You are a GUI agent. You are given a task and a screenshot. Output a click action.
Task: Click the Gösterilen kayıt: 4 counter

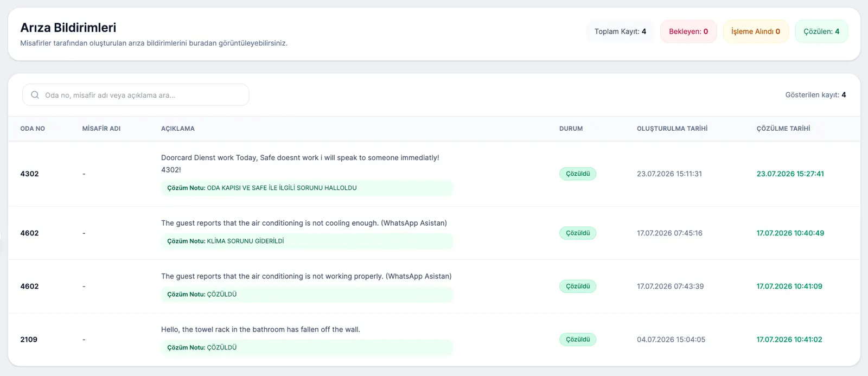coord(815,95)
